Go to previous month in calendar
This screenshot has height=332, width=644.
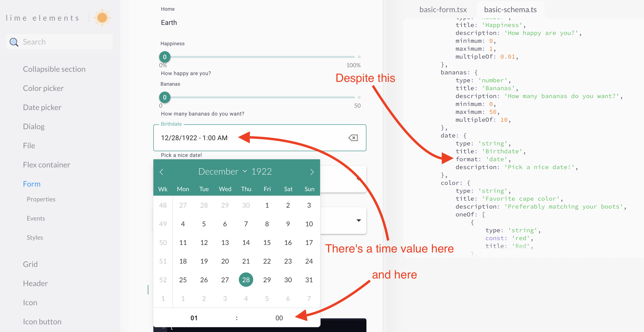161,172
